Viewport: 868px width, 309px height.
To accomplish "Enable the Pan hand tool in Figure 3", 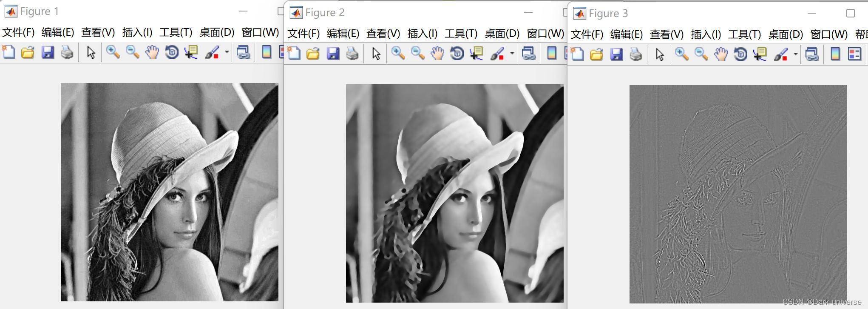I will pos(720,54).
